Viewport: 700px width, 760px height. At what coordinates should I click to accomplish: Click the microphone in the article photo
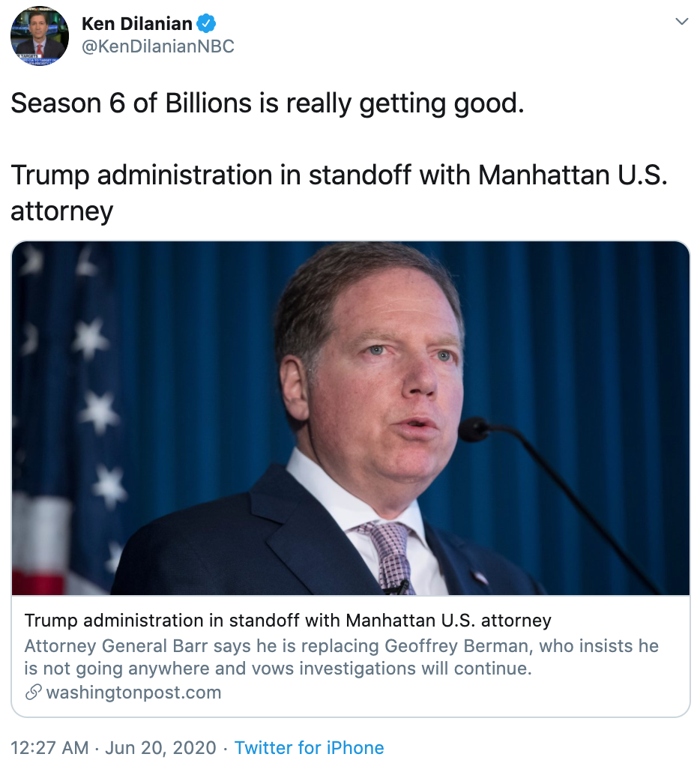pyautogui.click(x=475, y=429)
